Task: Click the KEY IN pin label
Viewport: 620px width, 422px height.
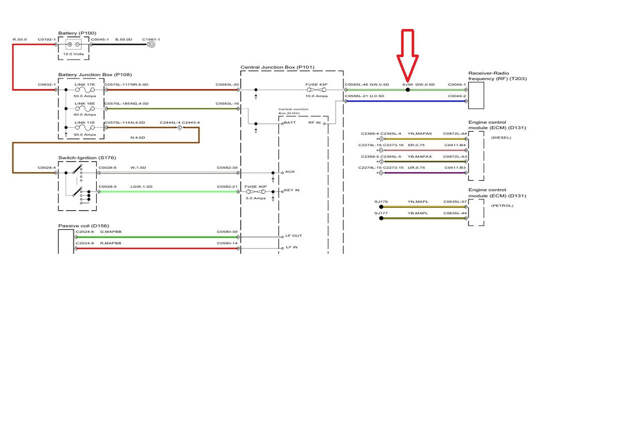Action: (x=291, y=190)
